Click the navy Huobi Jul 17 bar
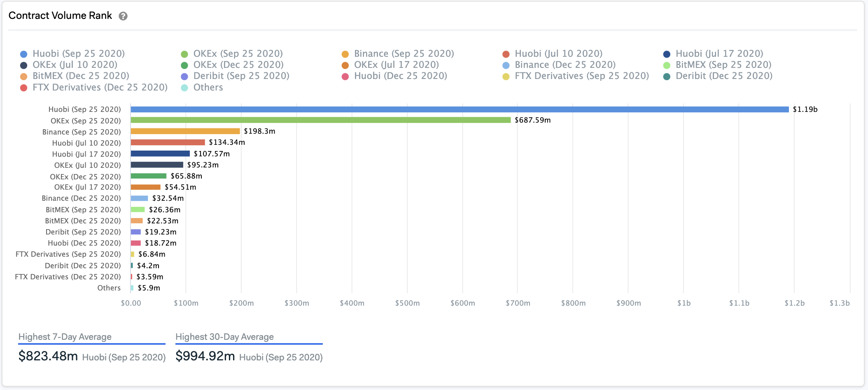The width and height of the screenshot is (868, 390). coord(160,153)
